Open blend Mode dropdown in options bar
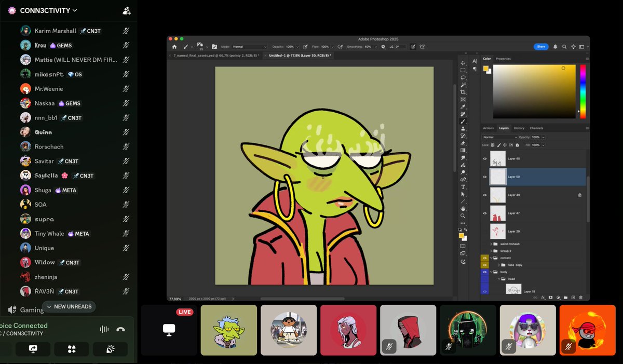Image resolution: width=623 pixels, height=364 pixels. [250, 46]
